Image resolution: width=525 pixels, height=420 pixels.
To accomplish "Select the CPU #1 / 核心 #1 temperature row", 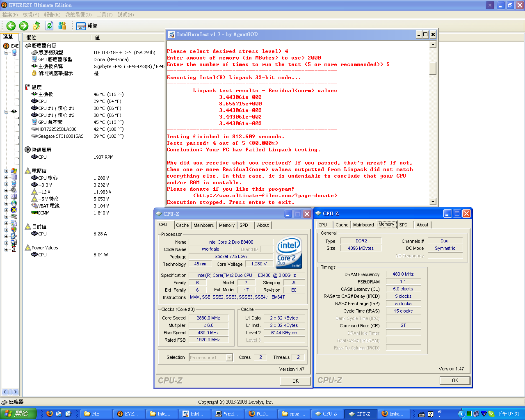I will point(94,108).
